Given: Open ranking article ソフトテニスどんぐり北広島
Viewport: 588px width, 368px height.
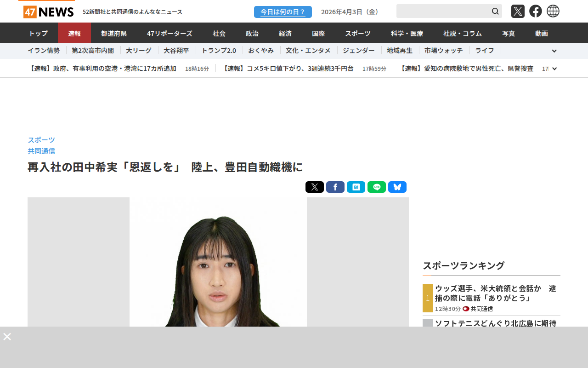Looking at the screenshot, I should [x=496, y=323].
